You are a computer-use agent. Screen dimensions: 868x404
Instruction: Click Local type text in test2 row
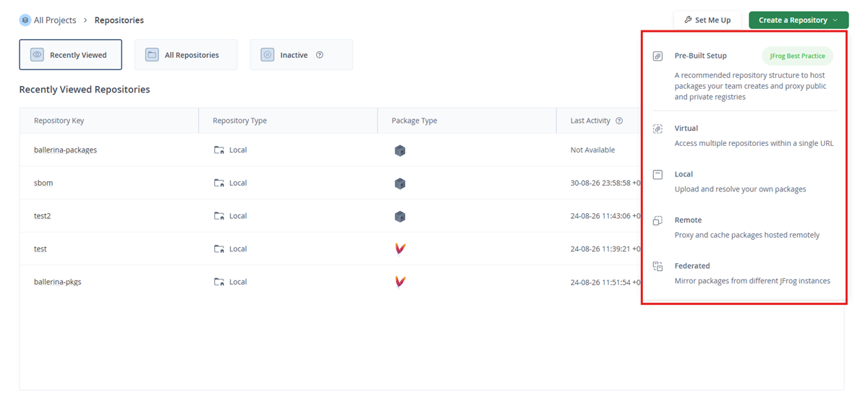(238, 216)
